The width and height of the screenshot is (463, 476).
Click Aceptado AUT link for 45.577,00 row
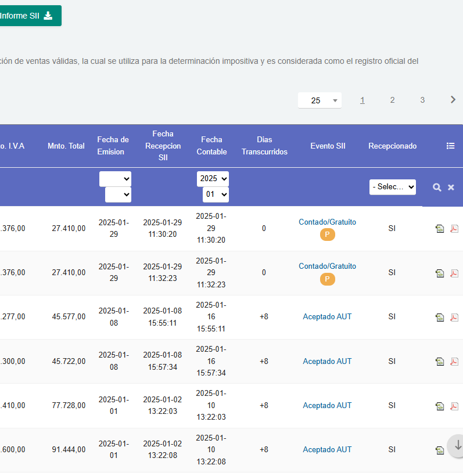327,317
